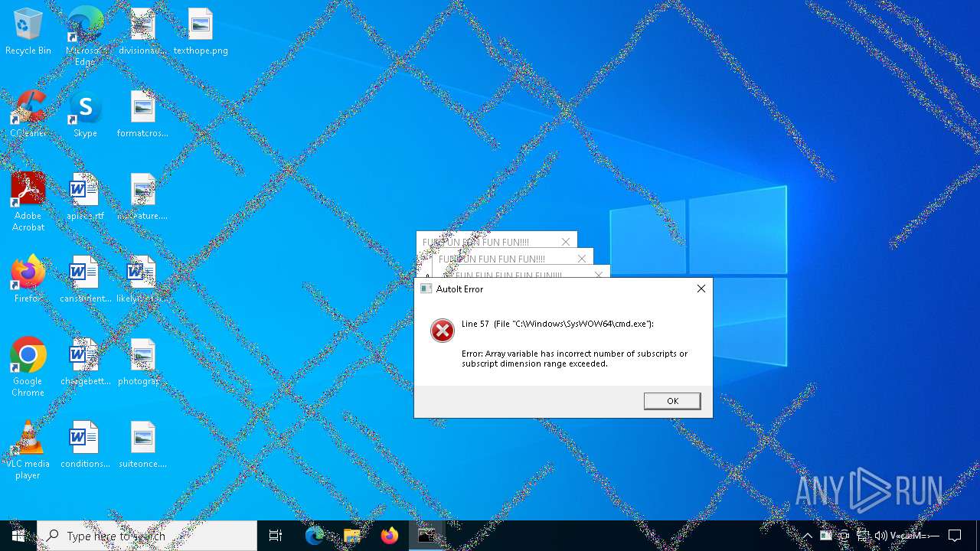Image resolution: width=980 pixels, height=551 pixels.
Task: Open Task View from the taskbar
Action: (276, 536)
